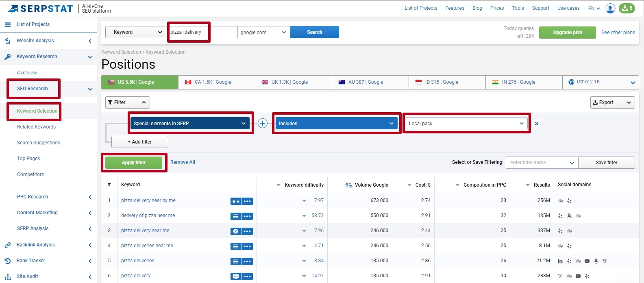Viewport: 644px width, 283px height.
Task: Open Keyword Selection in sidebar
Action: pyautogui.click(x=37, y=111)
